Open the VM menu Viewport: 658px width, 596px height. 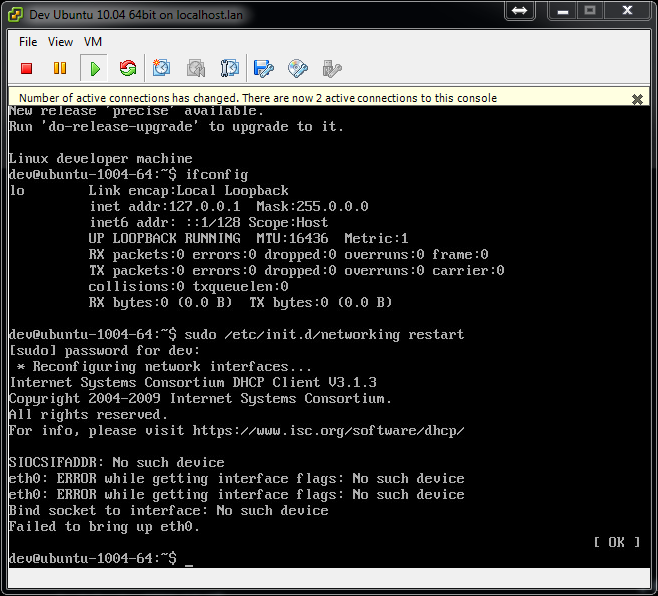[93, 42]
